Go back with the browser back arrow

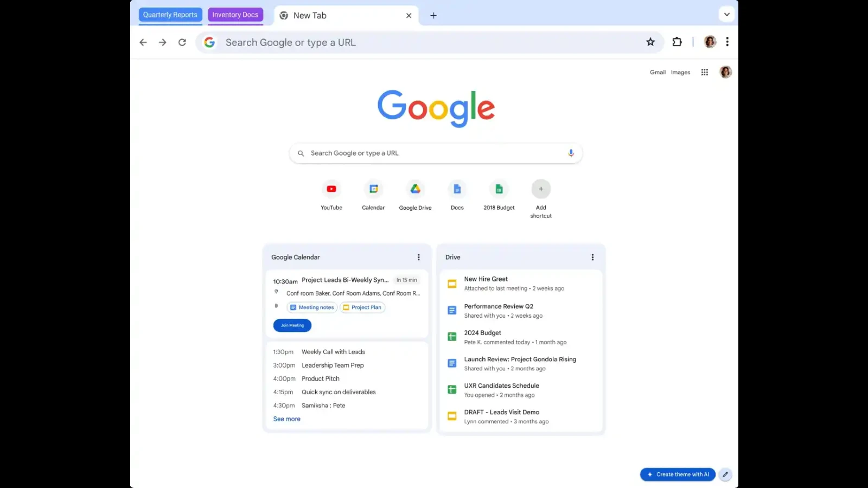tap(143, 42)
